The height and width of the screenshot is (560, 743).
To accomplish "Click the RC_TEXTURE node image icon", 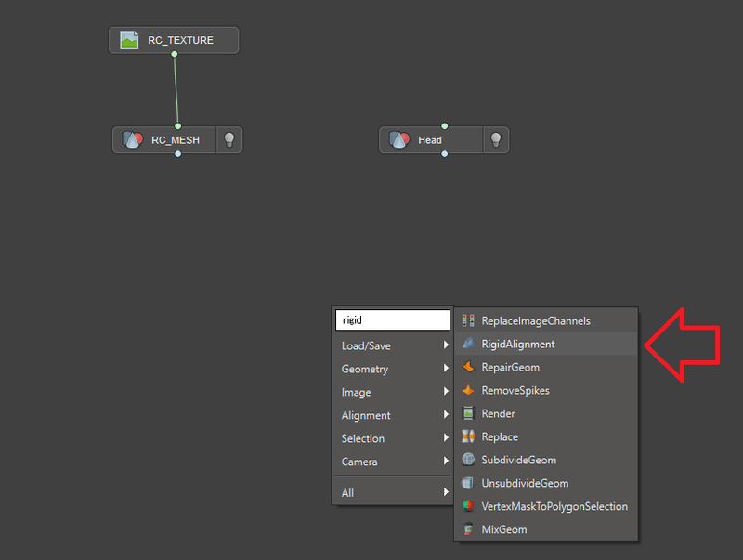I will coord(129,40).
